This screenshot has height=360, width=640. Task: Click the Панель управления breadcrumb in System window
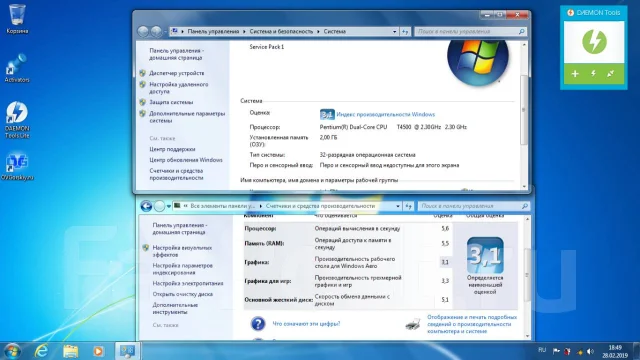[213, 31]
